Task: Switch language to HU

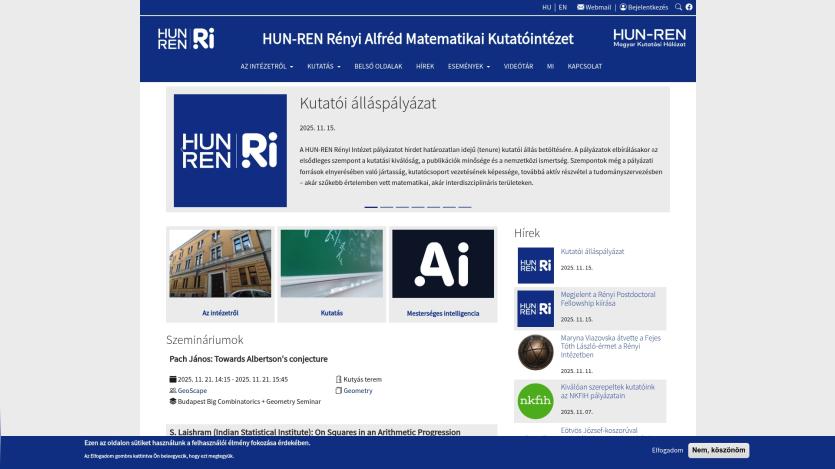Action: pyautogui.click(x=546, y=7)
